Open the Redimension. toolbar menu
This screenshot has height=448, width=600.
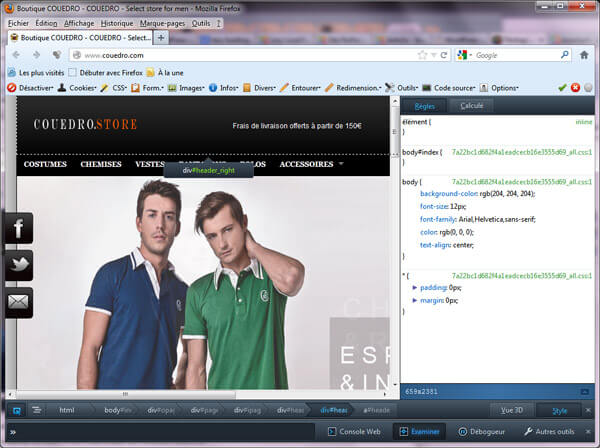click(353, 88)
